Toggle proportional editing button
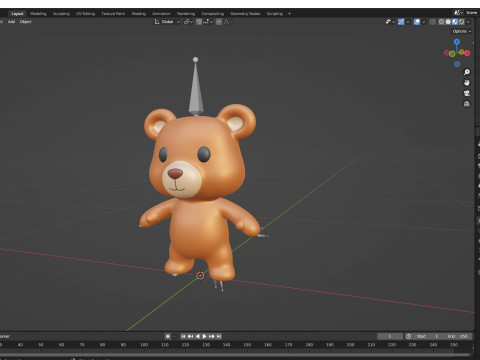Viewport: 480px width, 360px height. pos(219,22)
